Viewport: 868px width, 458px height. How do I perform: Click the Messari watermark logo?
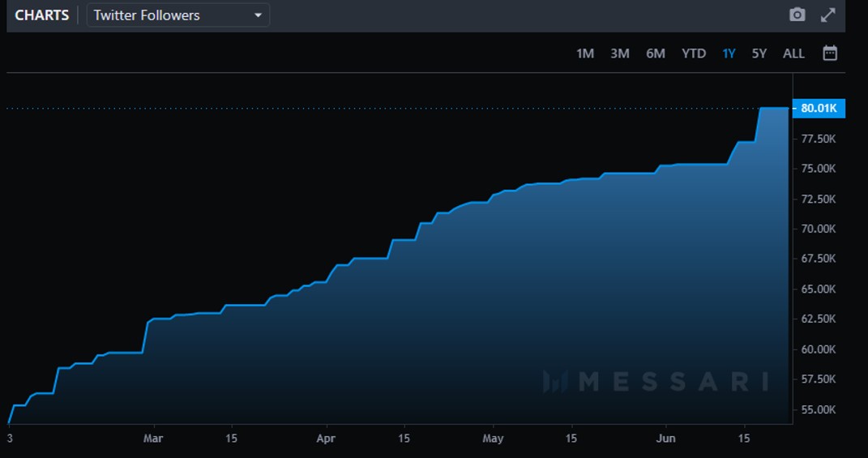point(655,381)
